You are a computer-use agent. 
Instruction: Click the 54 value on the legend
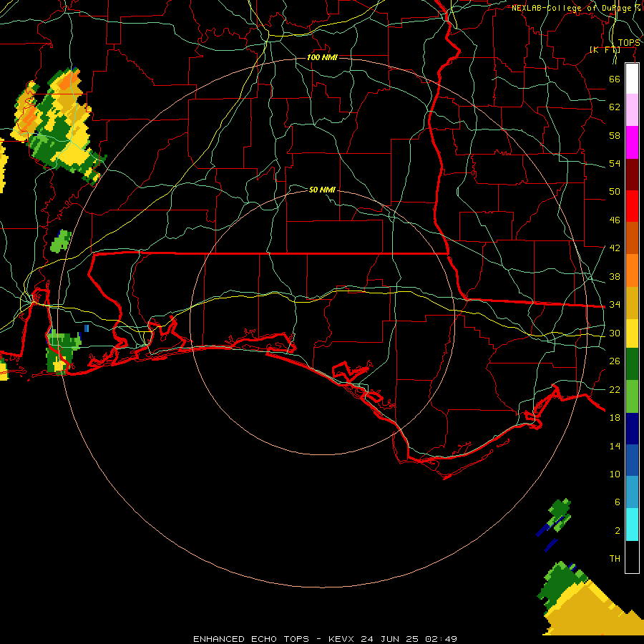click(615, 163)
